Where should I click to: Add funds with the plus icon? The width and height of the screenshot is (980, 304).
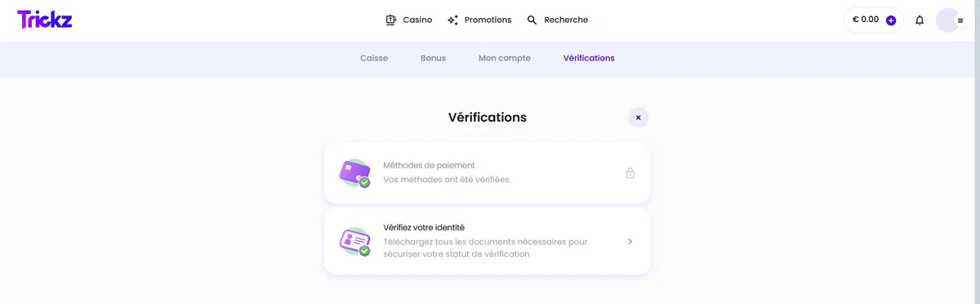point(891,20)
